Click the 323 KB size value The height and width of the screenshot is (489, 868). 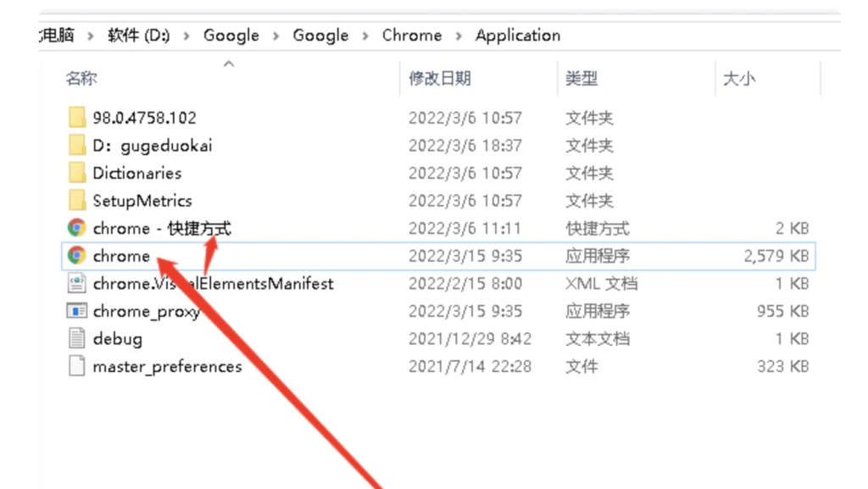coord(782,367)
